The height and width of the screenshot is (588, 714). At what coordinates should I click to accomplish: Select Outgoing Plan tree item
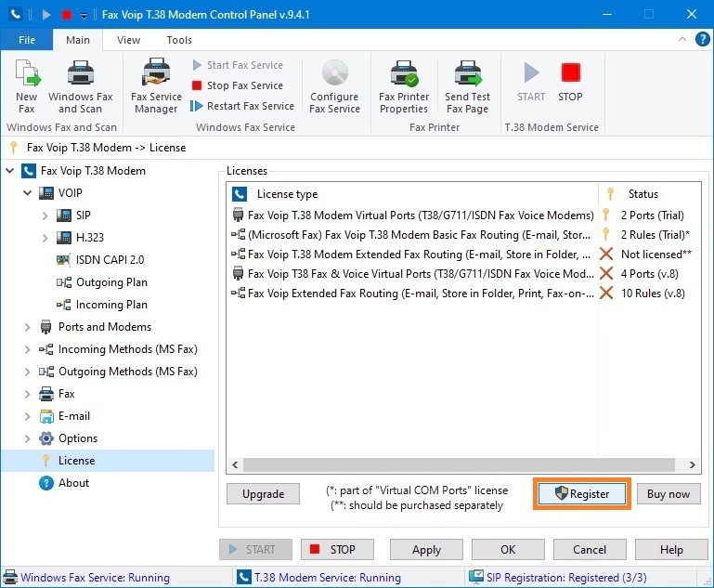[x=111, y=282]
